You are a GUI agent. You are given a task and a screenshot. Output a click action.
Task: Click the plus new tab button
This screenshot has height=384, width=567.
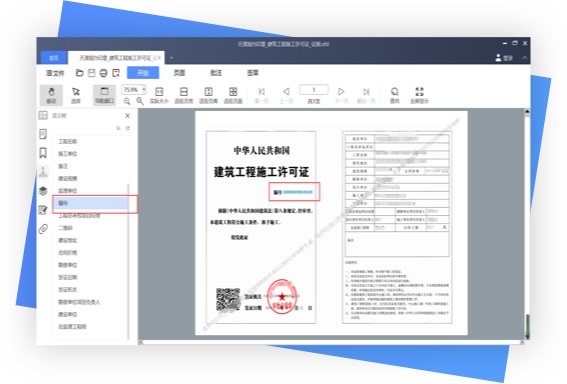tap(171, 58)
